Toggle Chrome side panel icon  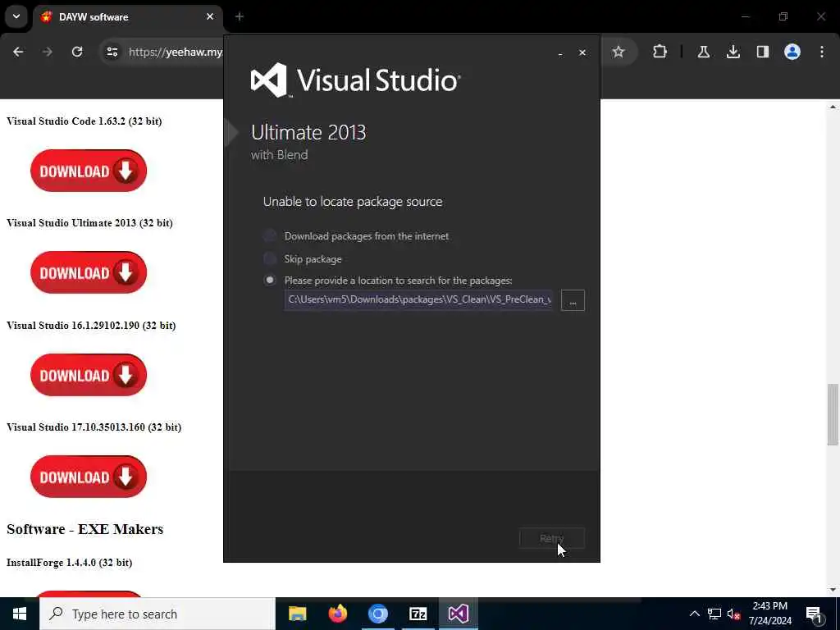pyautogui.click(x=763, y=52)
